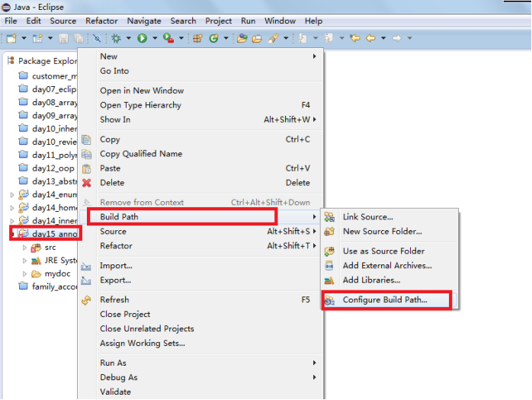532x400 pixels.
Task: Choose Import... in context menu
Action: tap(200, 266)
